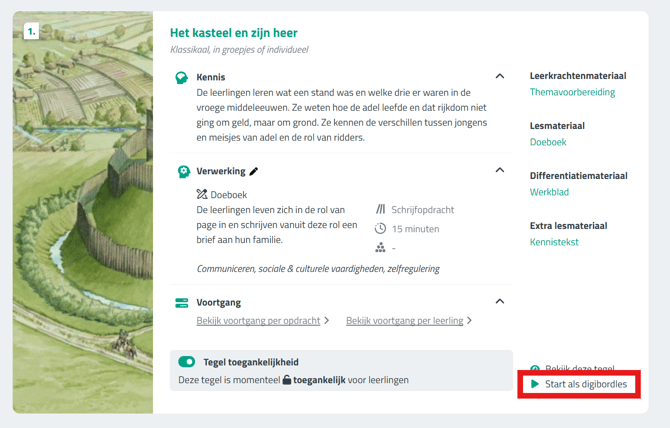Image resolution: width=670 pixels, height=428 pixels.
Task: Click the Voortgang progress bars icon
Action: point(182,302)
